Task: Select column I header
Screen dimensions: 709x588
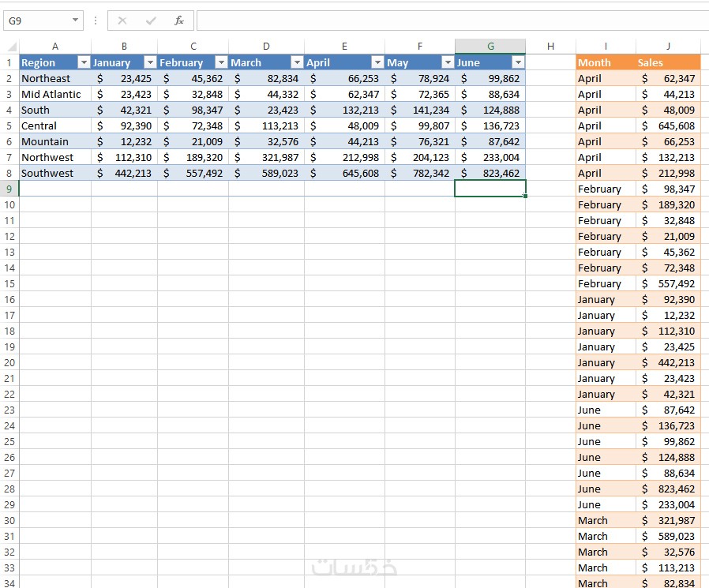Action: point(606,46)
